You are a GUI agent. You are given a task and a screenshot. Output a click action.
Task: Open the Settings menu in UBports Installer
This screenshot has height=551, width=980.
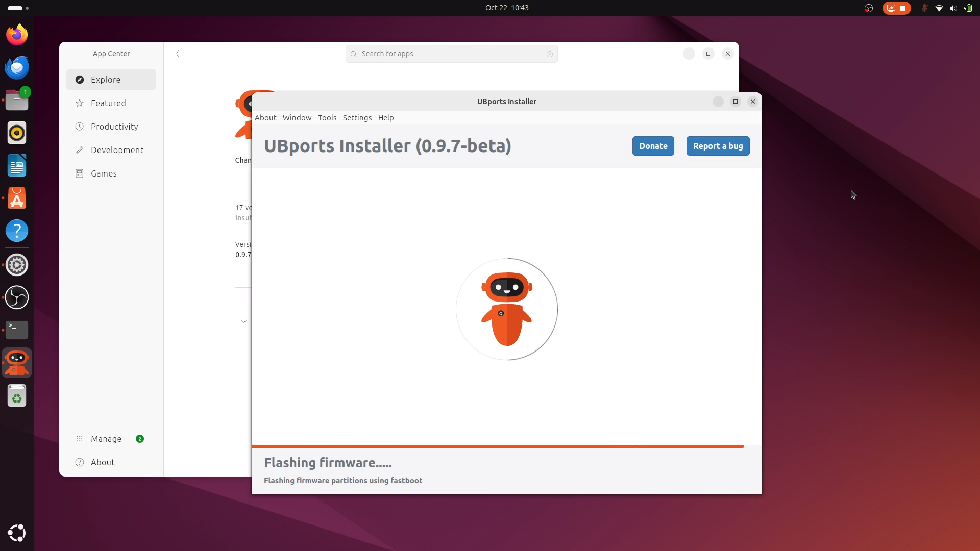point(357,118)
